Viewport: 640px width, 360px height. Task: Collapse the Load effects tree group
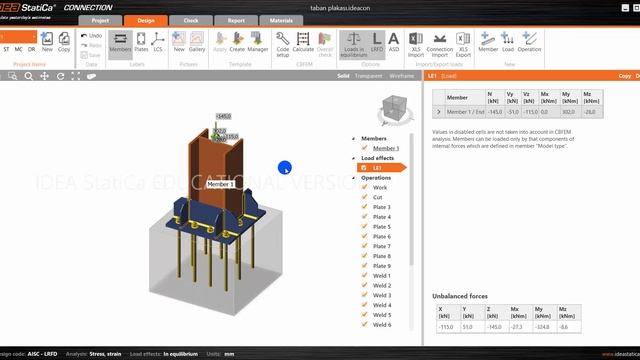[x=353, y=158]
